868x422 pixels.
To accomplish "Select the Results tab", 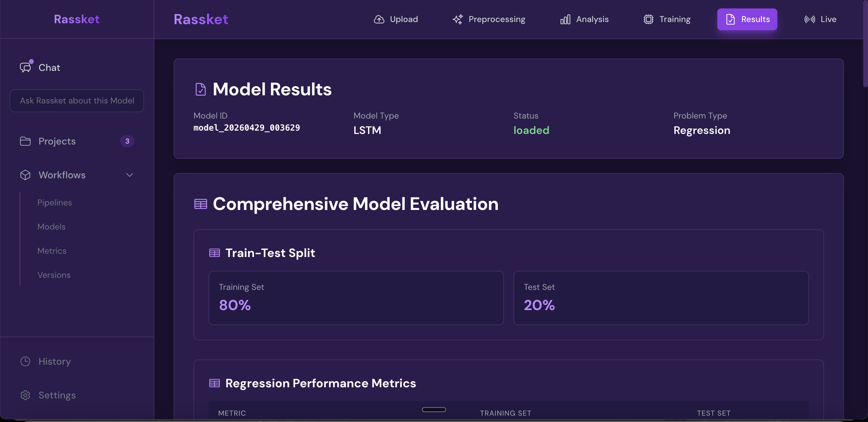I will 747,19.
